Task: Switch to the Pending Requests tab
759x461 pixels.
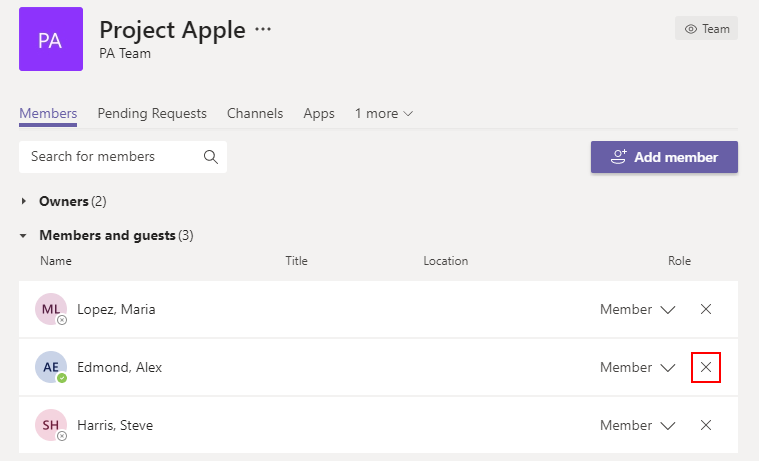Action: tap(152, 113)
